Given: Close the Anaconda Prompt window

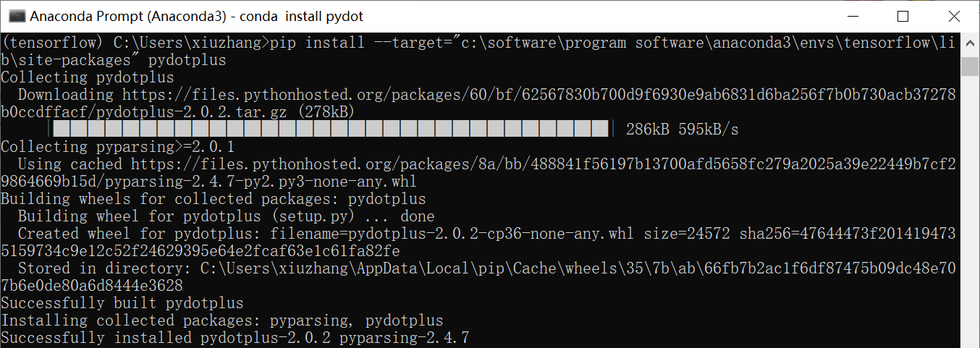Looking at the screenshot, I should click(952, 16).
